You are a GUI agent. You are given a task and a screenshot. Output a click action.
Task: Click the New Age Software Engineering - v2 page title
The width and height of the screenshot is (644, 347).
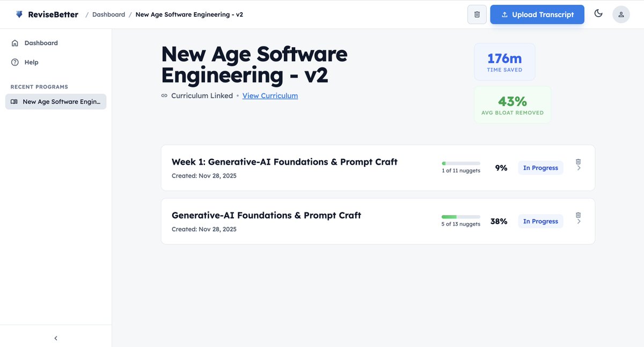pyautogui.click(x=254, y=65)
